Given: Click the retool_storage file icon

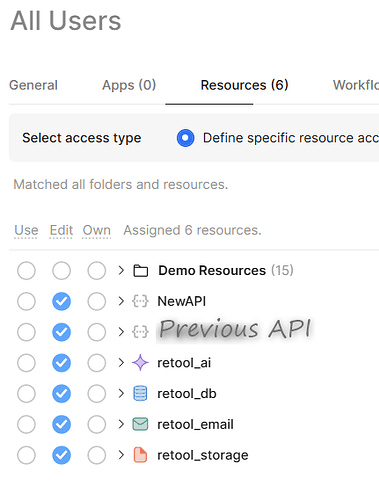Looking at the screenshot, I should point(140,455).
